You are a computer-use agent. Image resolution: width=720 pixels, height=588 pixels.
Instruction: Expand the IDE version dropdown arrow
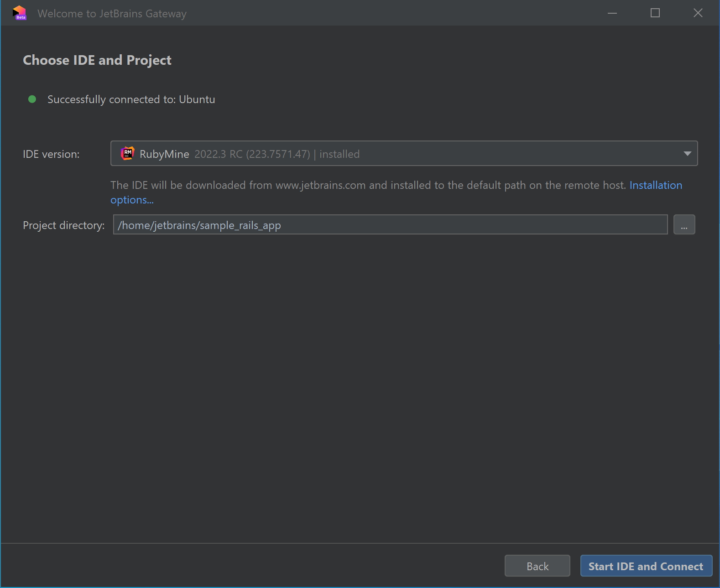(x=687, y=154)
